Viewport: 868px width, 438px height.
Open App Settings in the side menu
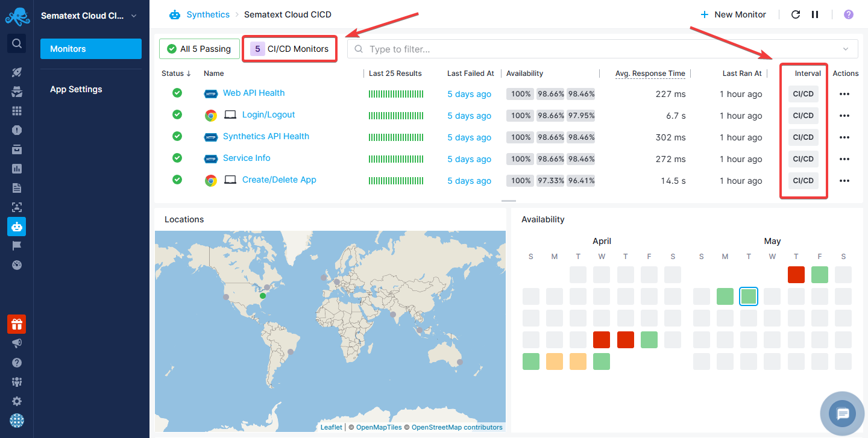tap(76, 89)
